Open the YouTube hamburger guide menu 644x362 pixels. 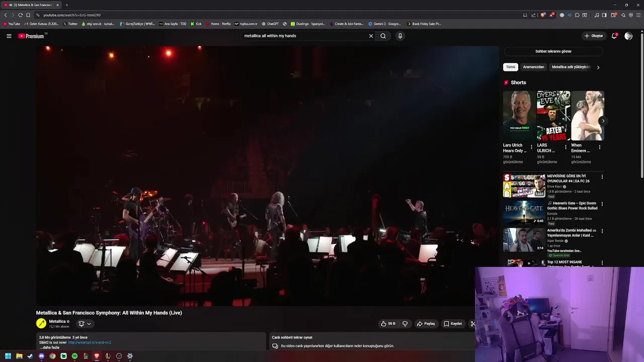click(x=9, y=36)
